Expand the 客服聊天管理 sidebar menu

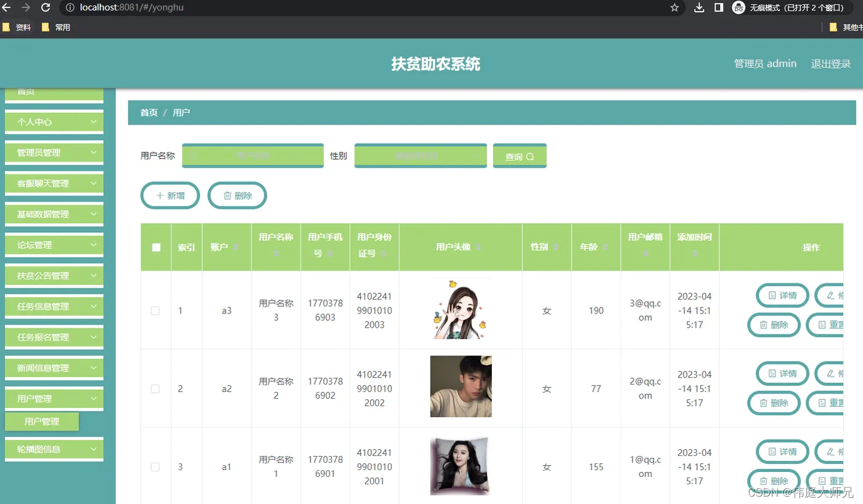click(54, 184)
